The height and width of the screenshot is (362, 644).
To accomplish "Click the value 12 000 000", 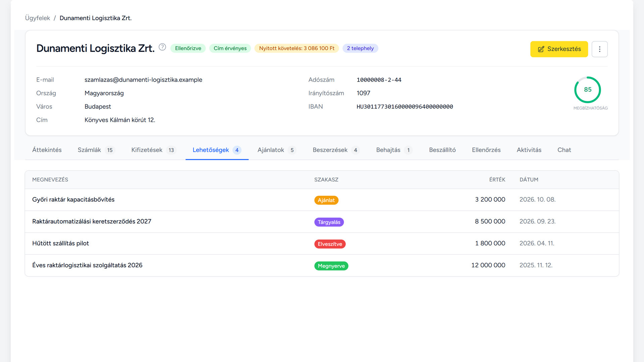I will (x=488, y=265).
